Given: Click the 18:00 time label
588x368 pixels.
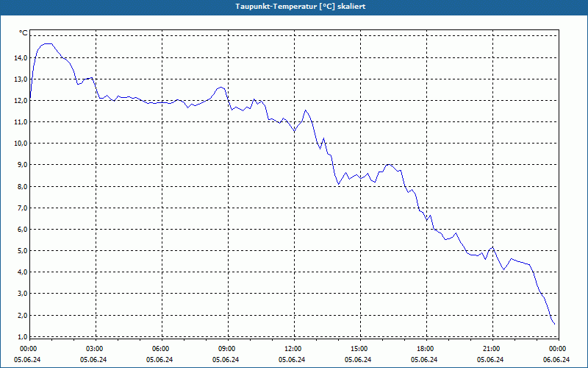Looking at the screenshot, I should (x=426, y=349).
